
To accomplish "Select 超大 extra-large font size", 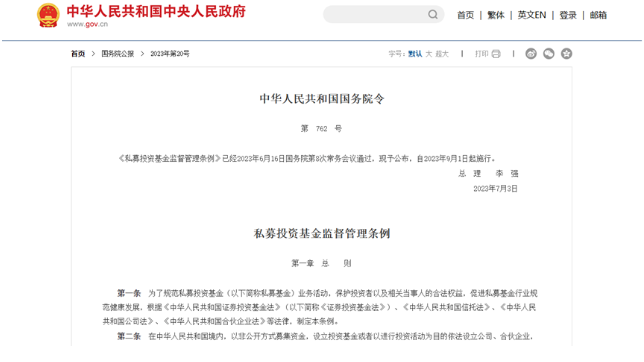I will [x=442, y=54].
